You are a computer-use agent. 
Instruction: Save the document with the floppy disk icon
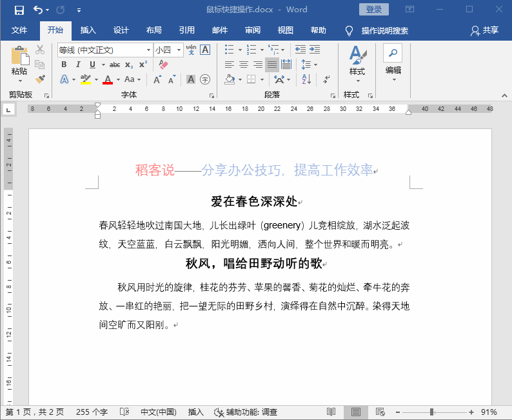(19, 10)
